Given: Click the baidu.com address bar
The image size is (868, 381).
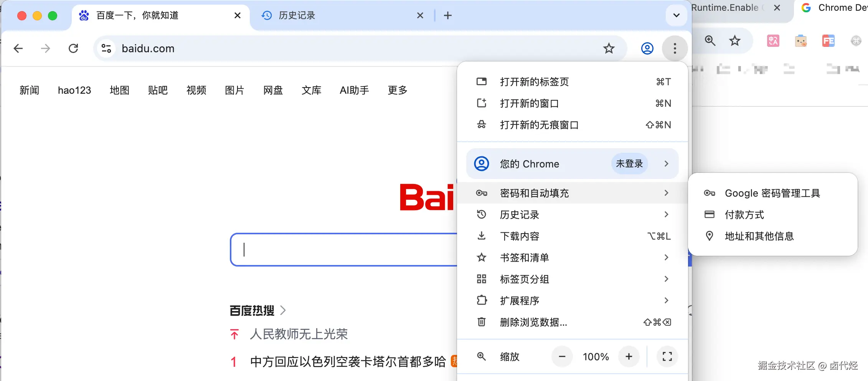Looking at the screenshot, I should click(361, 48).
